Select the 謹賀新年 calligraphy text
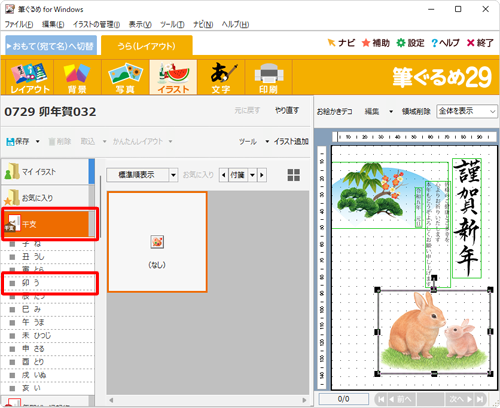Image resolution: width=500 pixels, height=408 pixels. point(467,218)
